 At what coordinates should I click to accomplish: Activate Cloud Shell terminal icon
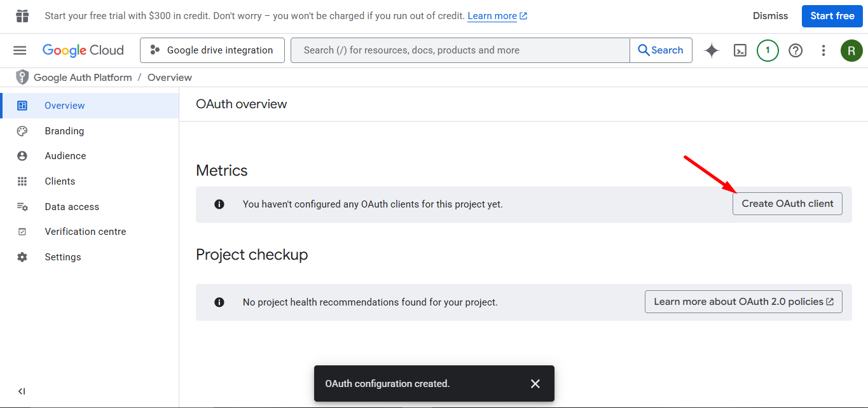pos(740,50)
